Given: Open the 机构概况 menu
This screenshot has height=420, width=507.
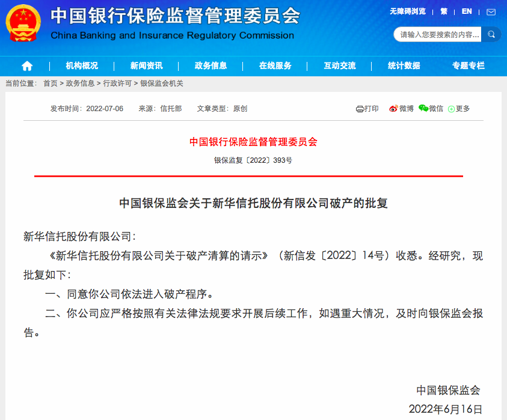Looking at the screenshot, I should (x=82, y=66).
